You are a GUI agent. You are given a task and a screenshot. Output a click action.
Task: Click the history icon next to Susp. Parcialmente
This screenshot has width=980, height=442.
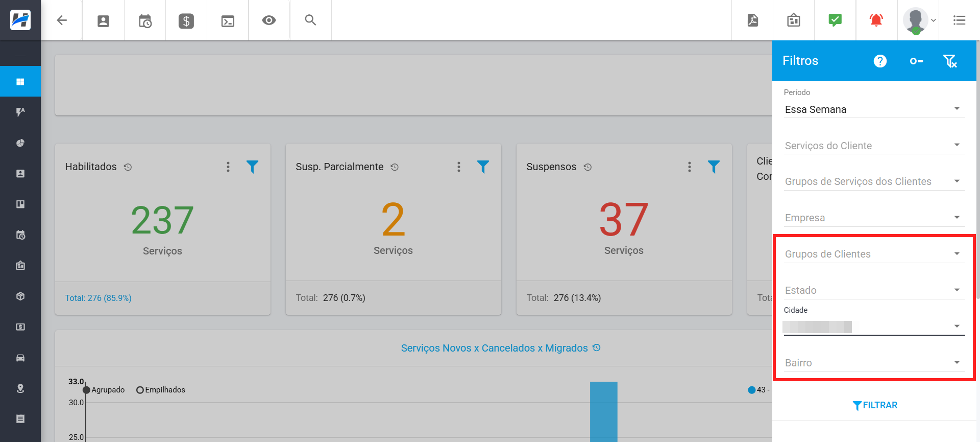395,167
